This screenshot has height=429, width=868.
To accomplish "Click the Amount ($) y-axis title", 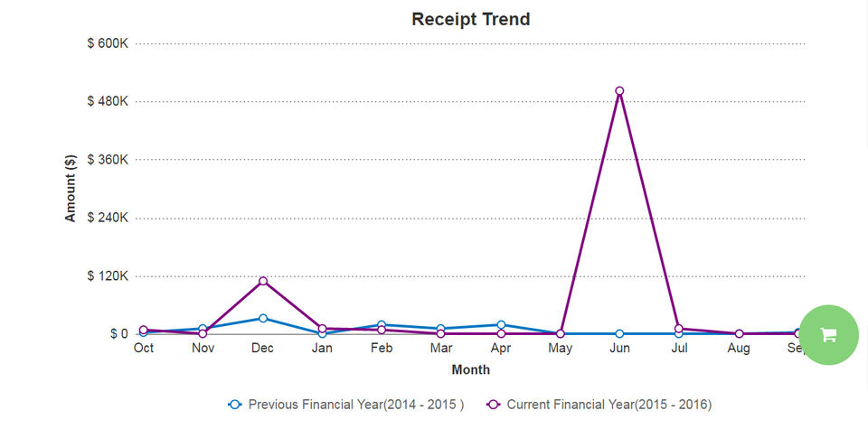I will click(x=71, y=188).
